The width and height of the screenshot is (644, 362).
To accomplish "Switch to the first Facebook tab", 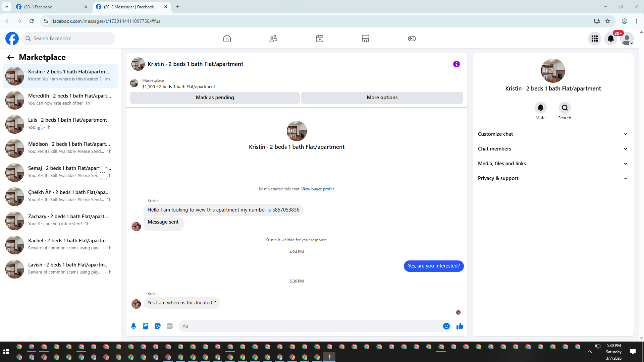I will pos(52,7).
